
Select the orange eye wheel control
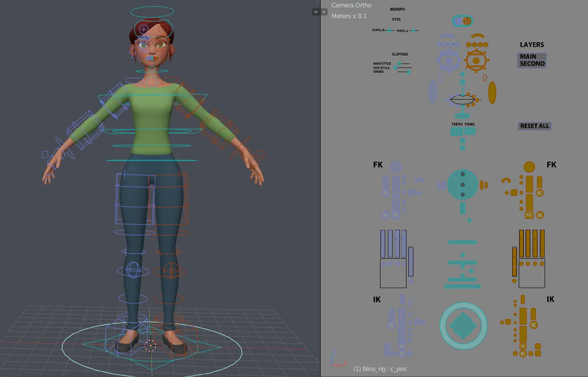(x=476, y=61)
